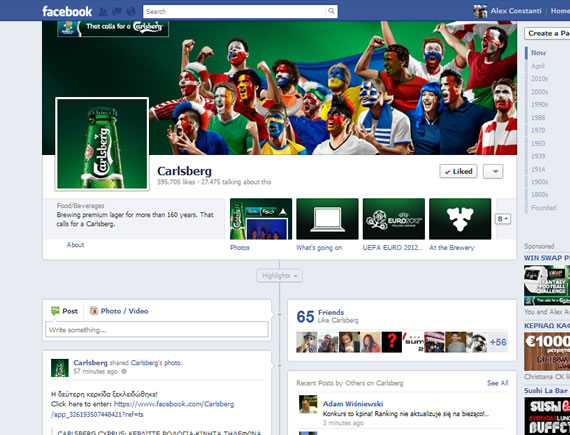
Task: Jump to 1939 on the timeline
Action: pos(538,156)
